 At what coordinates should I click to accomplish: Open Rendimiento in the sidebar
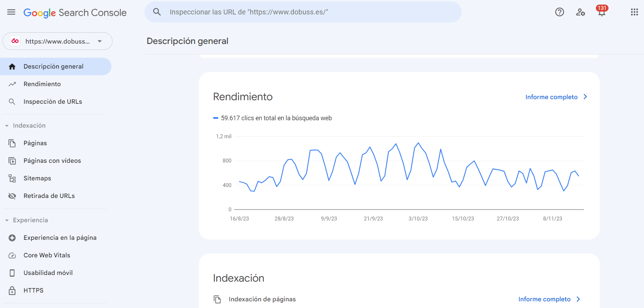coord(56,84)
